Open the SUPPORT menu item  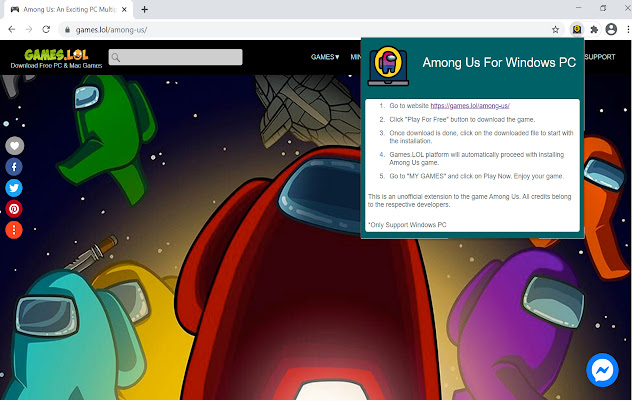[600, 57]
